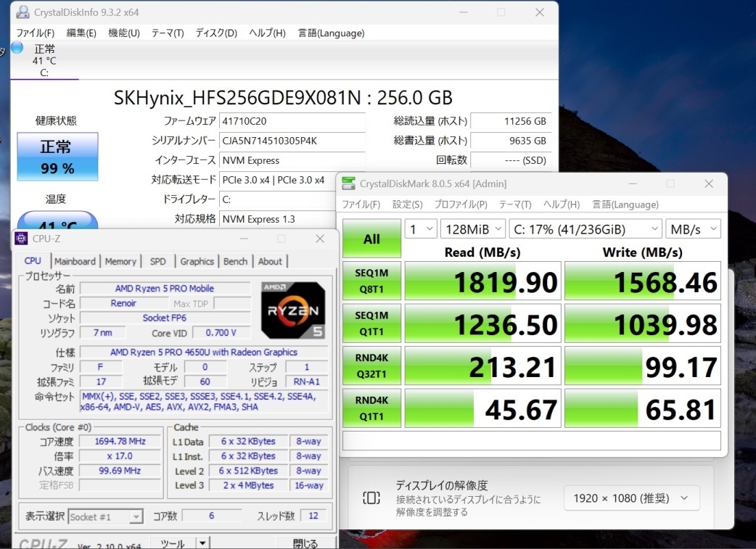Open 設定(S) menu in CrystalDiskMark
The width and height of the screenshot is (756, 549).
click(x=408, y=205)
